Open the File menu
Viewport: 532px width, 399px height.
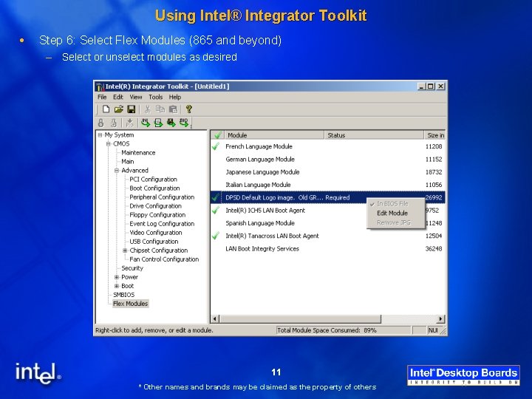click(x=102, y=97)
